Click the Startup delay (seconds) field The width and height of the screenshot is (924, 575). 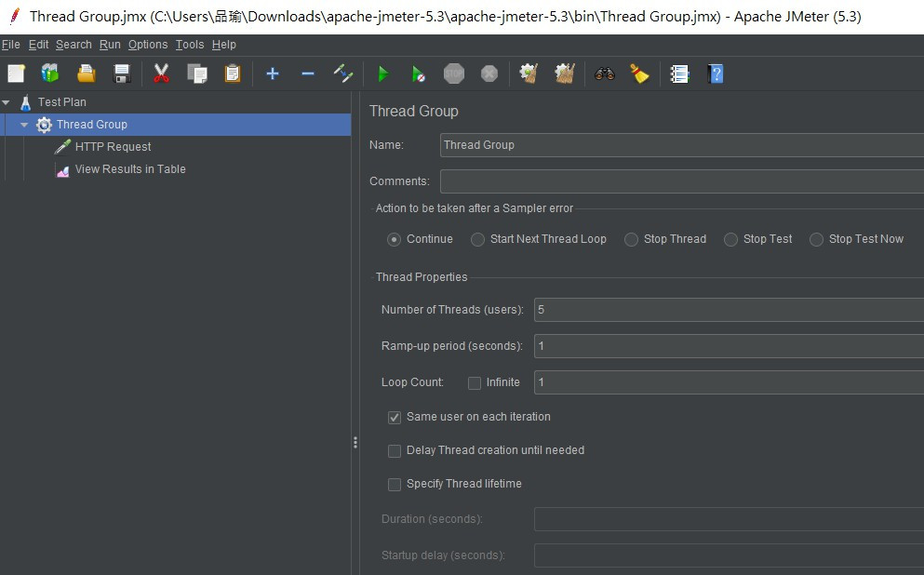click(x=729, y=555)
